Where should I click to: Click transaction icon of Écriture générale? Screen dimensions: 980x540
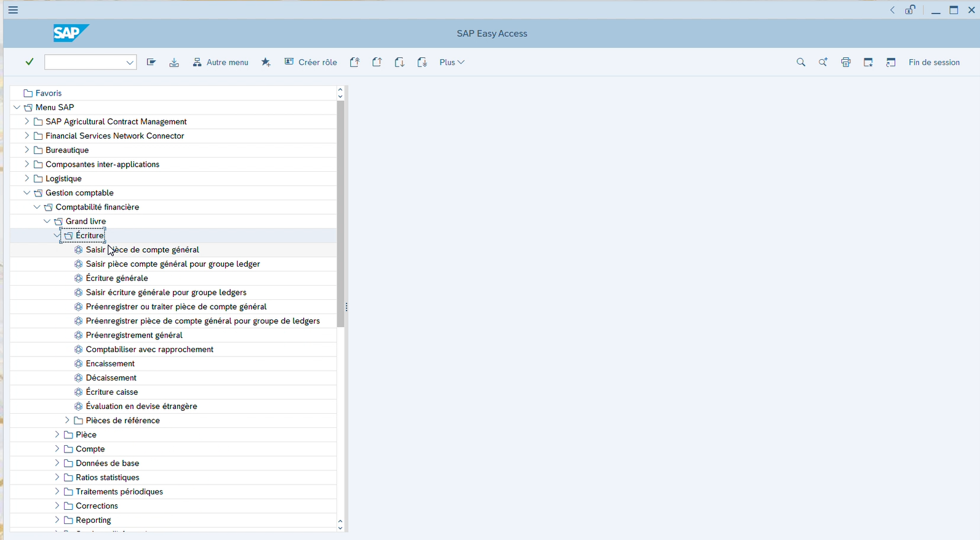click(78, 278)
